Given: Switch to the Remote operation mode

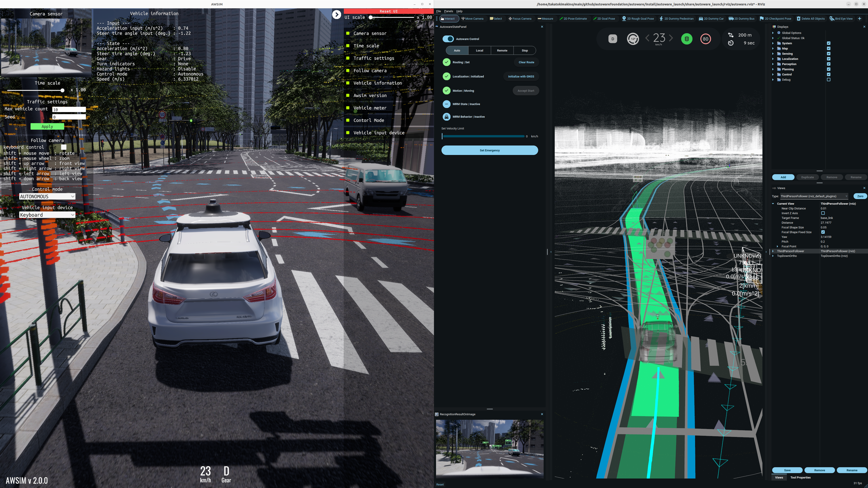Looking at the screenshot, I should [x=502, y=51].
